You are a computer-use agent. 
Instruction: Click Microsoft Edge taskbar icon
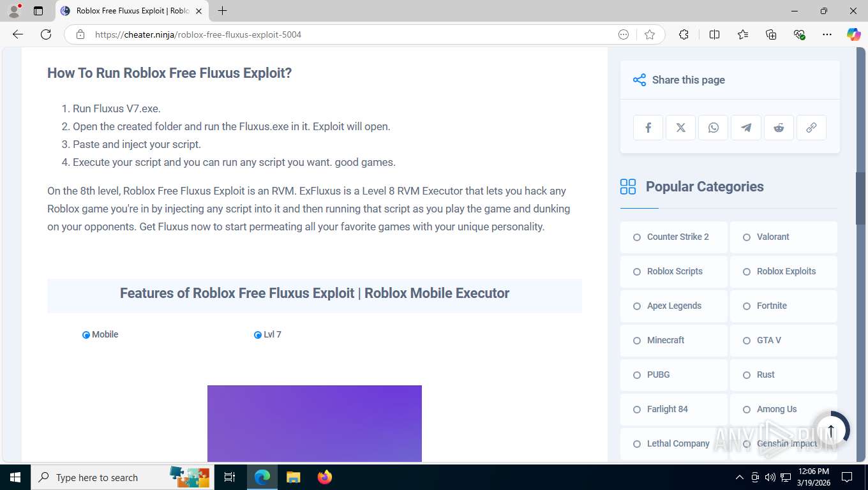(262, 477)
